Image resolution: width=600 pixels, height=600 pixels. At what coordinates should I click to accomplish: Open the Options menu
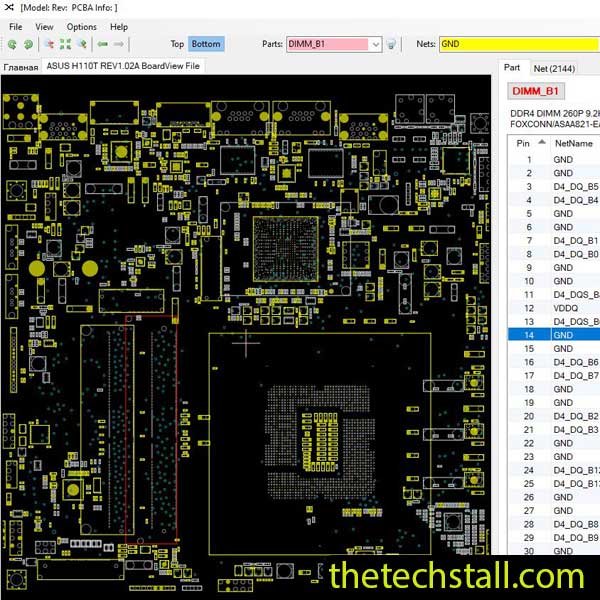tap(82, 27)
